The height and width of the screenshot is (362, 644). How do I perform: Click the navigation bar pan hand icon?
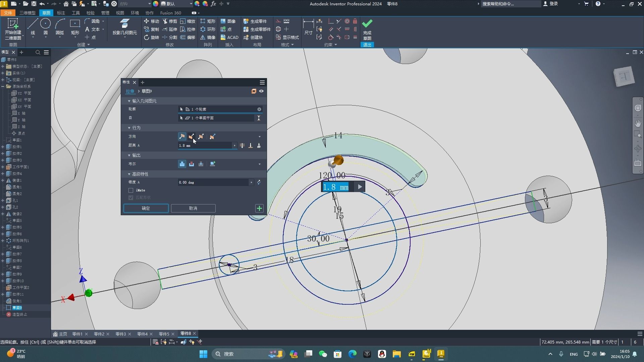tap(638, 123)
